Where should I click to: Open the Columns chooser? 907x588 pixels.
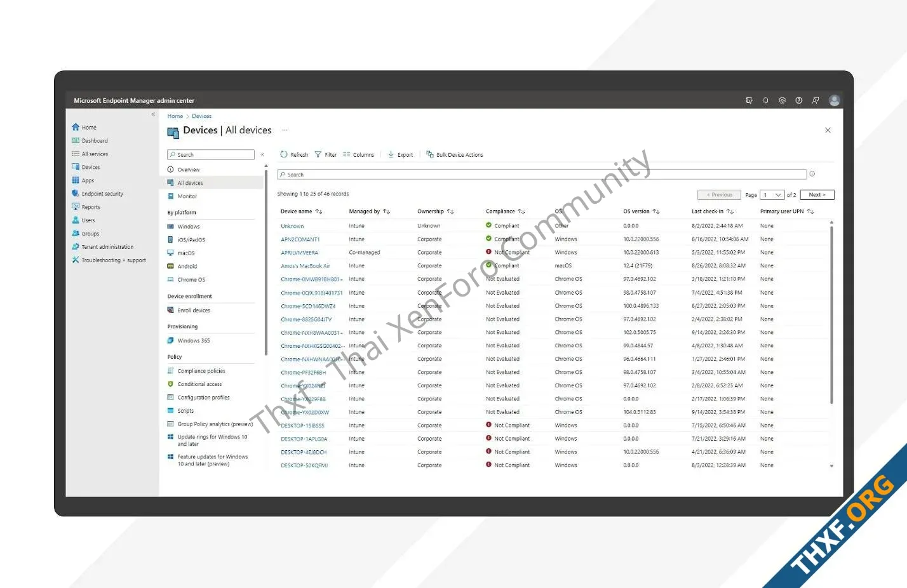pyautogui.click(x=358, y=155)
